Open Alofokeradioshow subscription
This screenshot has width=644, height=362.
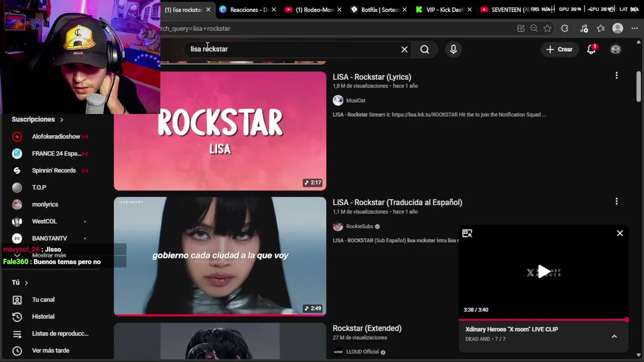click(56, 137)
